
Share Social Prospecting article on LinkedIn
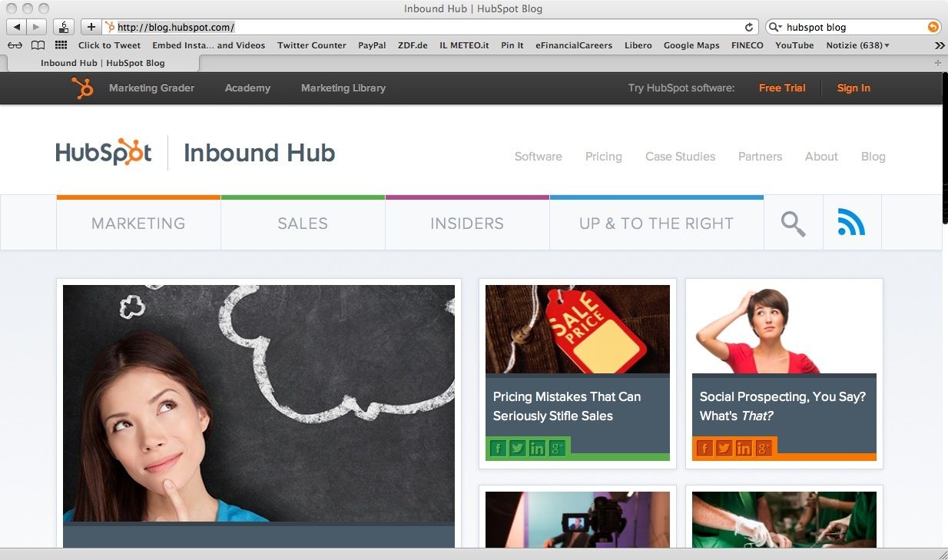(743, 448)
